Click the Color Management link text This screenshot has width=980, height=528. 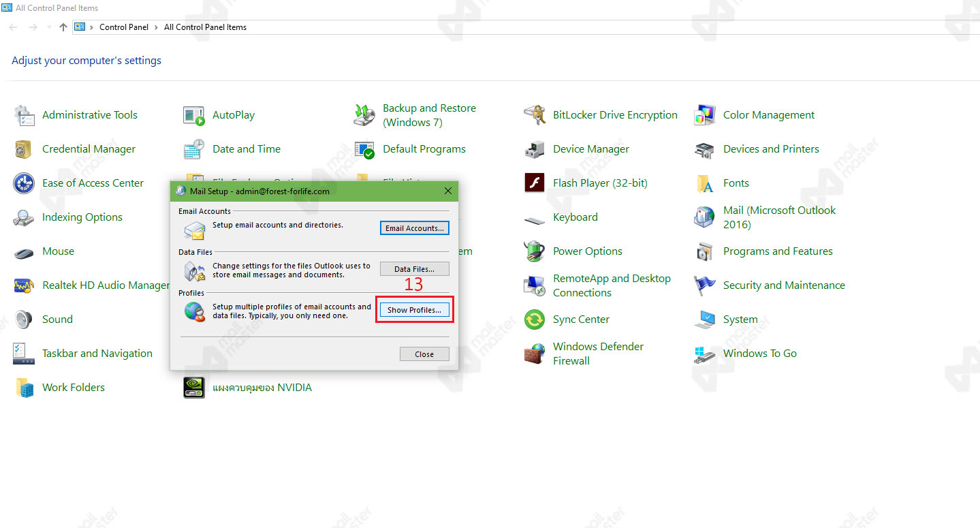[769, 115]
